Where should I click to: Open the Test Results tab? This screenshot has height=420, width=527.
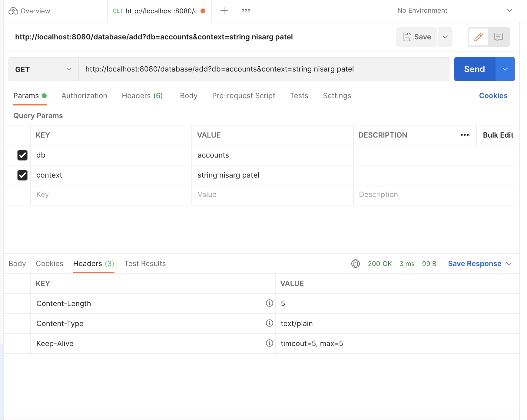145,263
